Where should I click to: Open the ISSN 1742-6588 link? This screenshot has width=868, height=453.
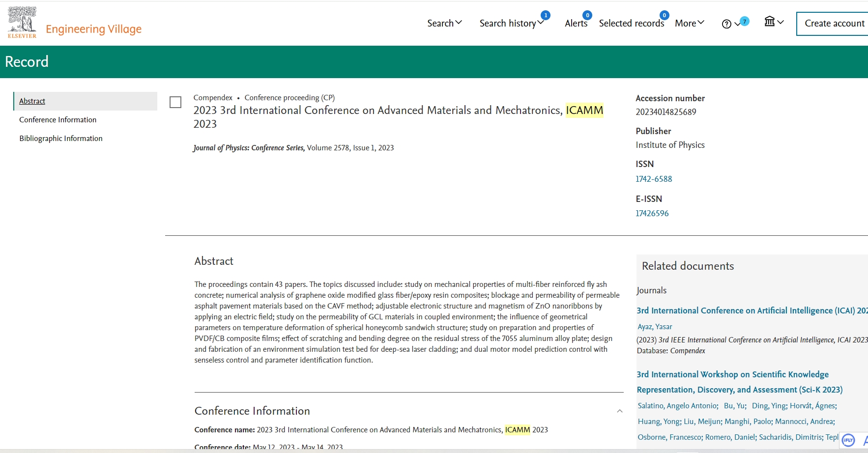(x=654, y=179)
